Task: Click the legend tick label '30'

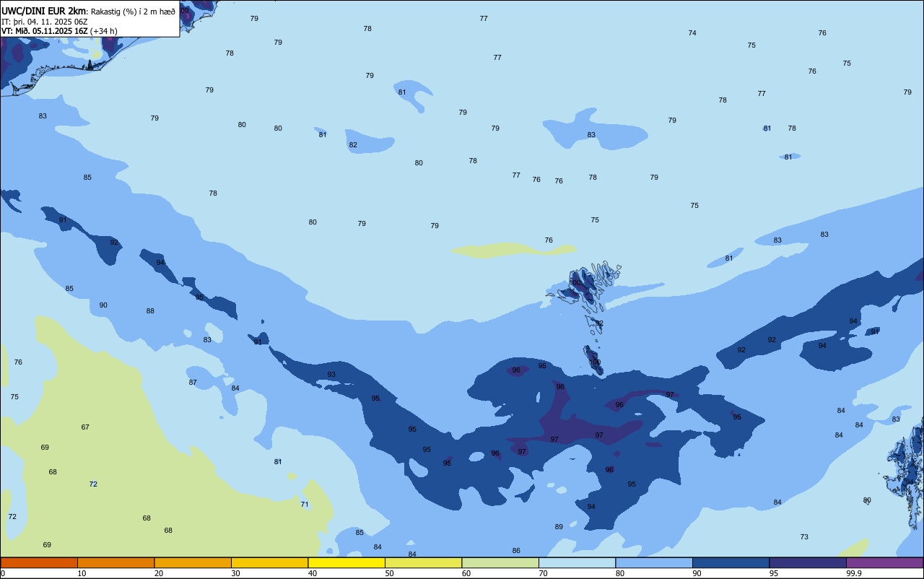Action: (235, 573)
